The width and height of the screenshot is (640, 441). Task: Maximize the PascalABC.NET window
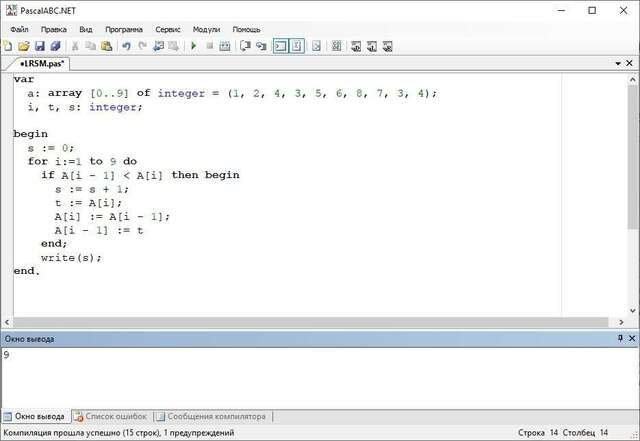tap(592, 10)
